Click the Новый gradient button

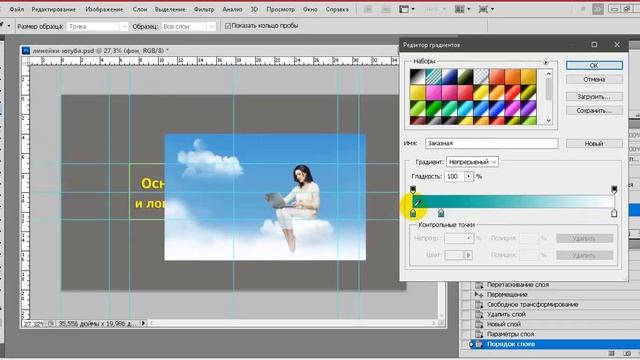(594, 144)
